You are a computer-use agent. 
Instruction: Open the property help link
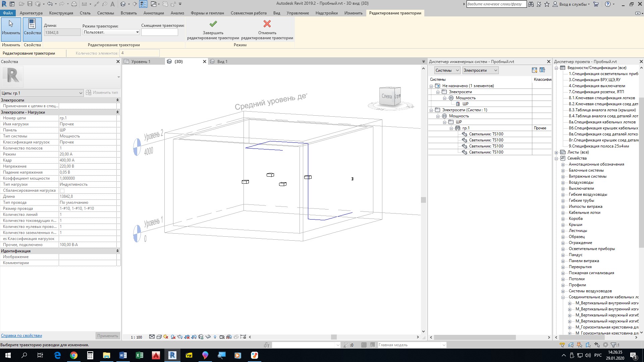point(21,336)
